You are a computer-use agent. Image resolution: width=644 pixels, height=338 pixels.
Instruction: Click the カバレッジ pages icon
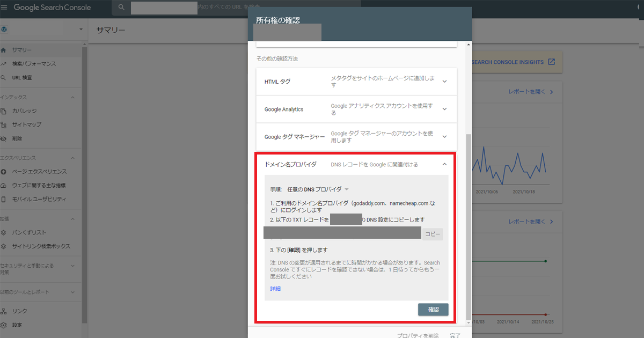[4, 111]
